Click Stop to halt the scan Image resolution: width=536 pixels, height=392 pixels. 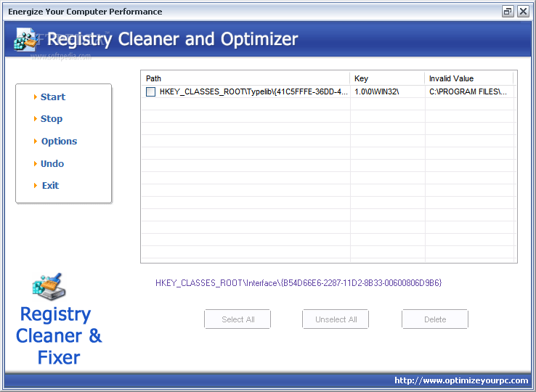52,119
